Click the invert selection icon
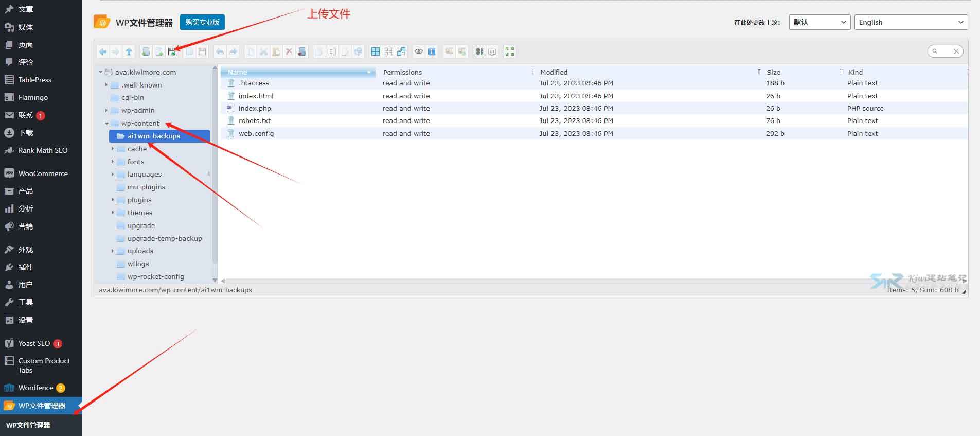 coord(401,51)
